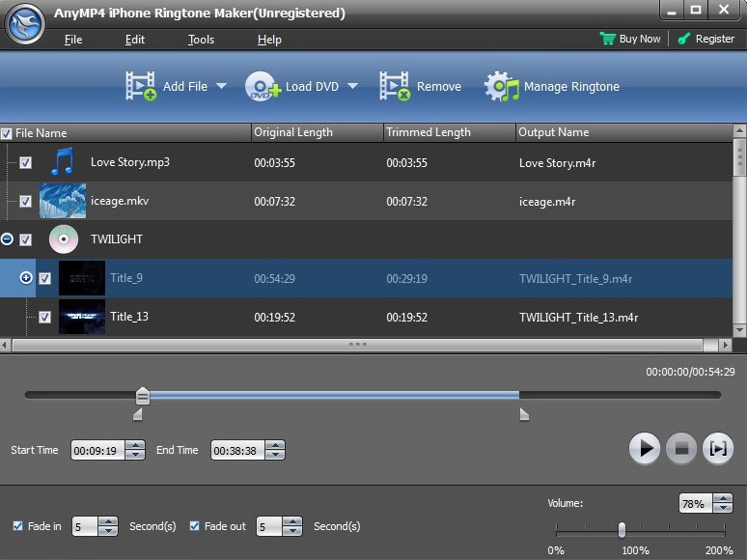Click the music note icon for Love Story.mp3
Viewport: 747px width, 560px height.
pos(63,161)
